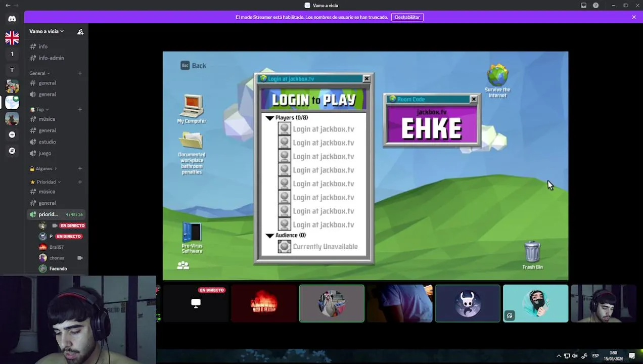643x364 pixels.
Task: Go back with the title bar left arrow
Action: (x=8, y=6)
